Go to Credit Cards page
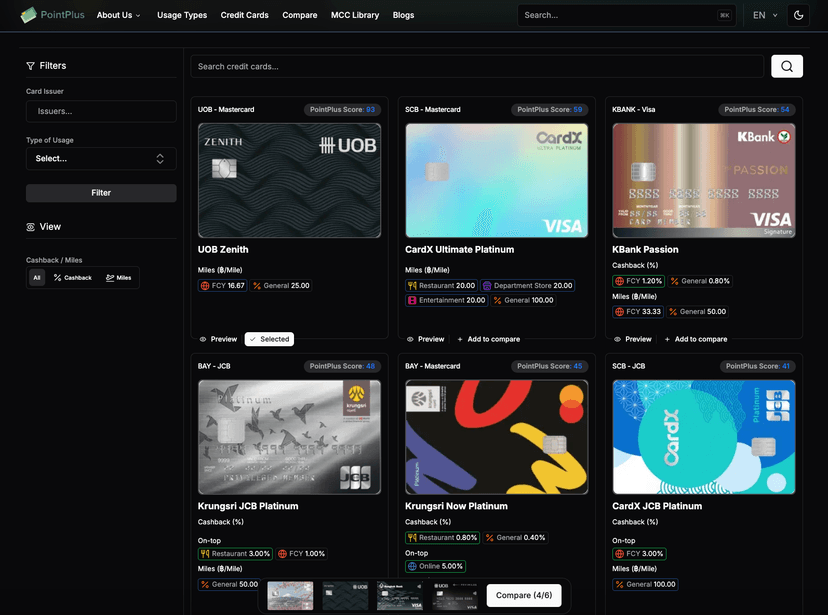 coord(244,15)
